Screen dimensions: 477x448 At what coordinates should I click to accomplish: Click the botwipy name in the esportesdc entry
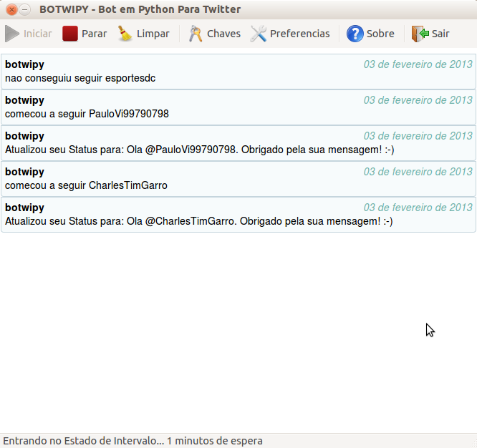(x=24, y=64)
